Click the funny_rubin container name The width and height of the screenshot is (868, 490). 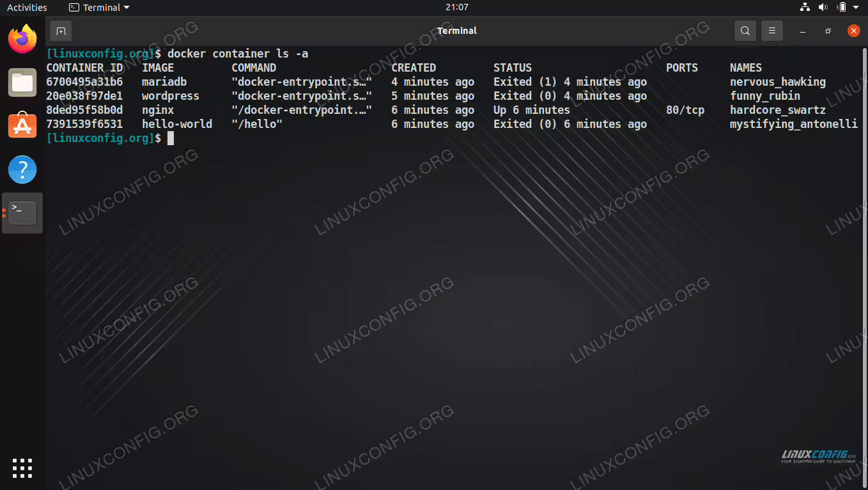(765, 96)
